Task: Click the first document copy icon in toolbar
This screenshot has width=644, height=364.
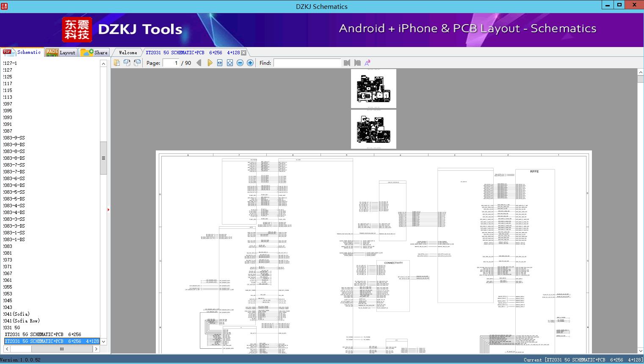Action: pos(117,63)
